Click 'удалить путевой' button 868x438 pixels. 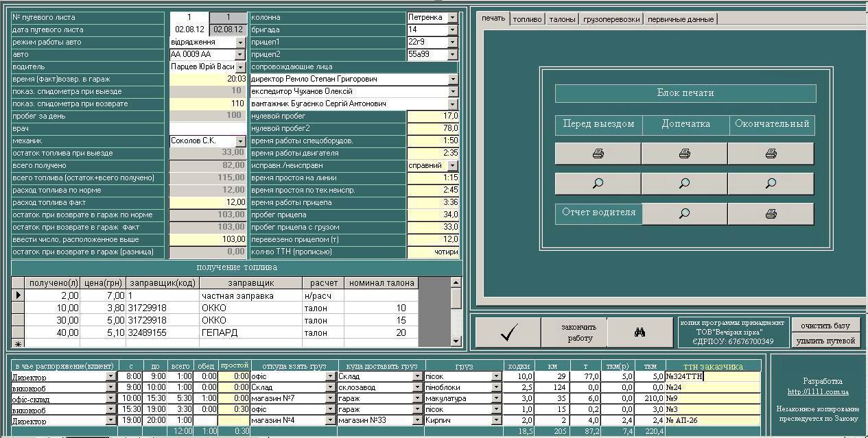click(x=825, y=340)
